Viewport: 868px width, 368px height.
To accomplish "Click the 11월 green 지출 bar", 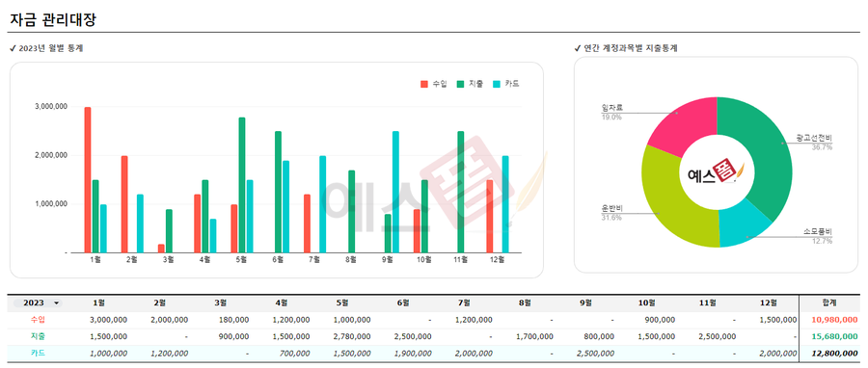I will tap(461, 192).
